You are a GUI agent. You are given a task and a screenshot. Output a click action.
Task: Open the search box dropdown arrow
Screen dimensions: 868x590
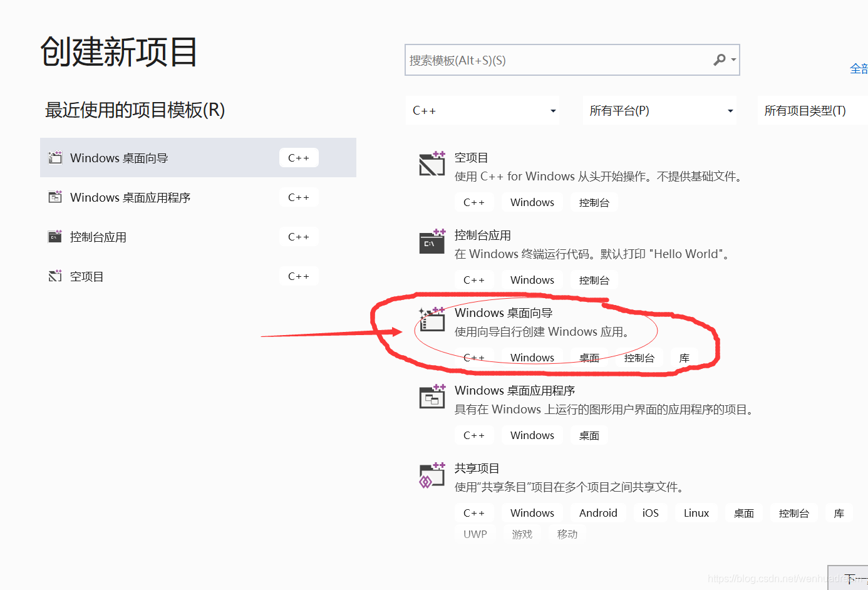point(733,60)
